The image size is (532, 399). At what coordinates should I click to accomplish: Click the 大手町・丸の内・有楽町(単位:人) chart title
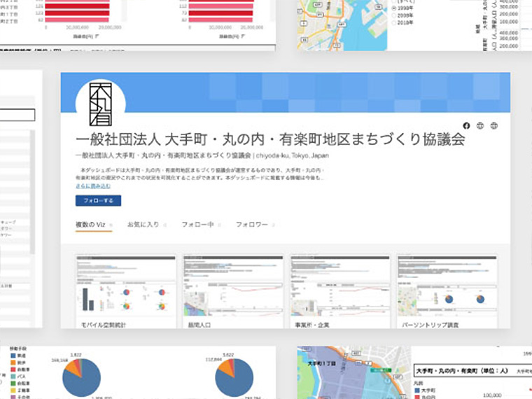tap(462, 371)
